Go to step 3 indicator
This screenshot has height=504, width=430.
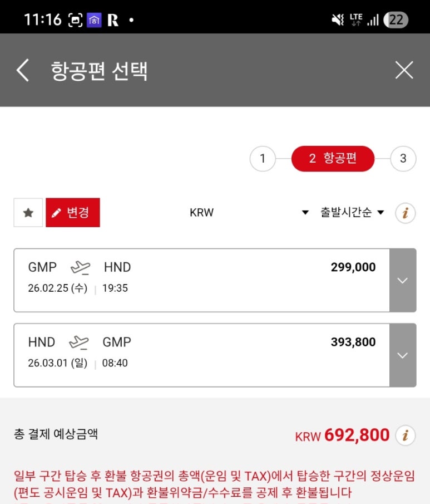(x=403, y=159)
